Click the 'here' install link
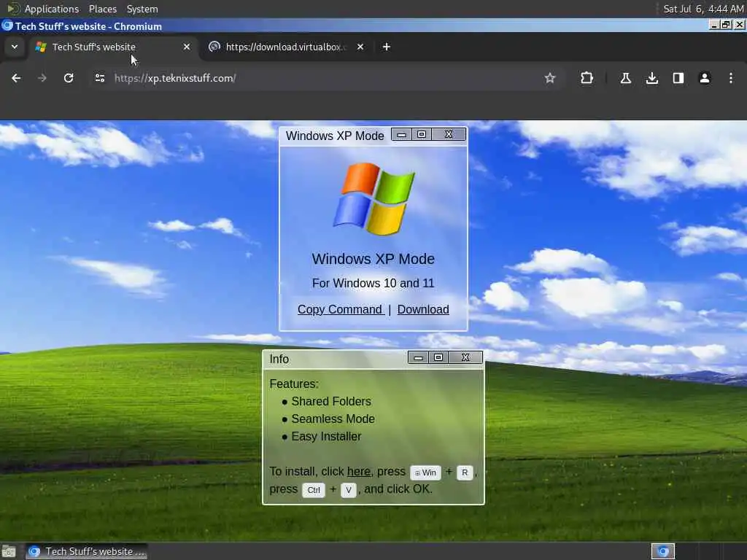Image resolution: width=747 pixels, height=560 pixels. click(x=359, y=472)
